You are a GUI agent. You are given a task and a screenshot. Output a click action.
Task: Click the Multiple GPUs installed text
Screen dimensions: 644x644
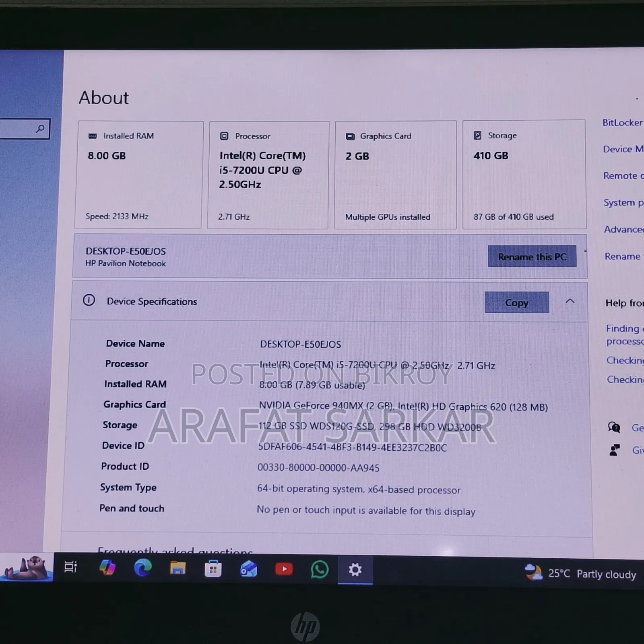coord(388,217)
